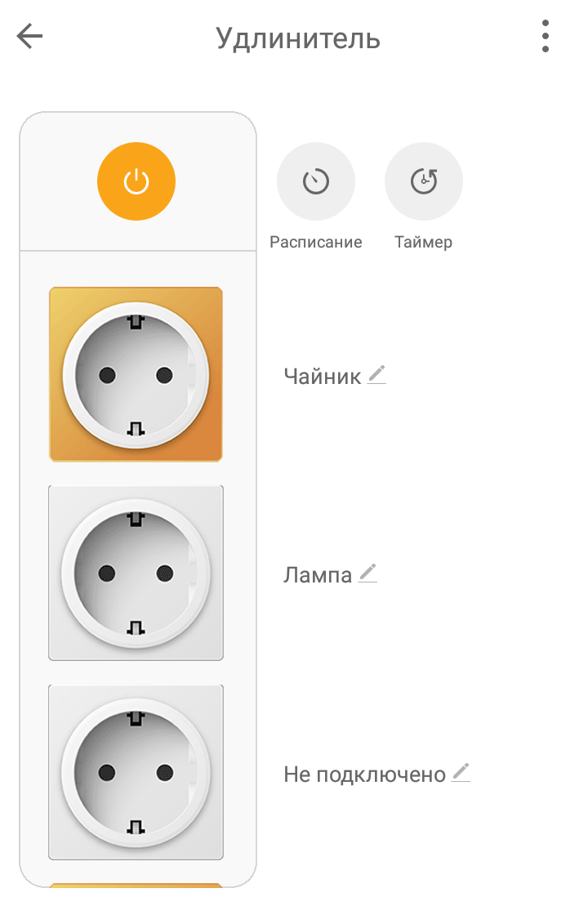Image resolution: width=588 pixels, height=915 pixels.
Task: Click the left pin hole of Лампа socket
Action: pos(106,573)
